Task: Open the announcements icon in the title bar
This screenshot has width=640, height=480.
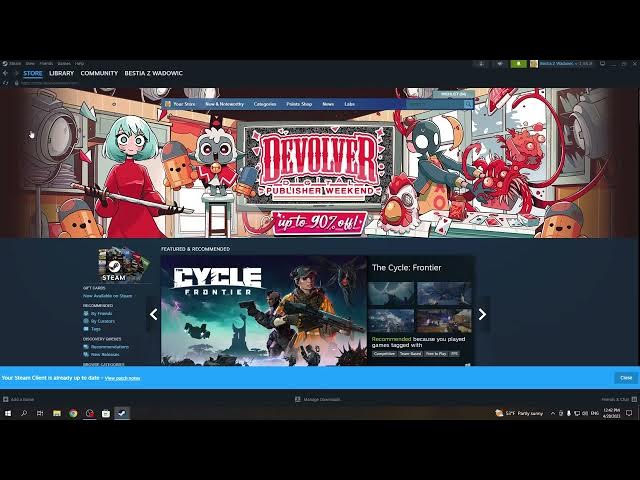Action: click(x=500, y=64)
